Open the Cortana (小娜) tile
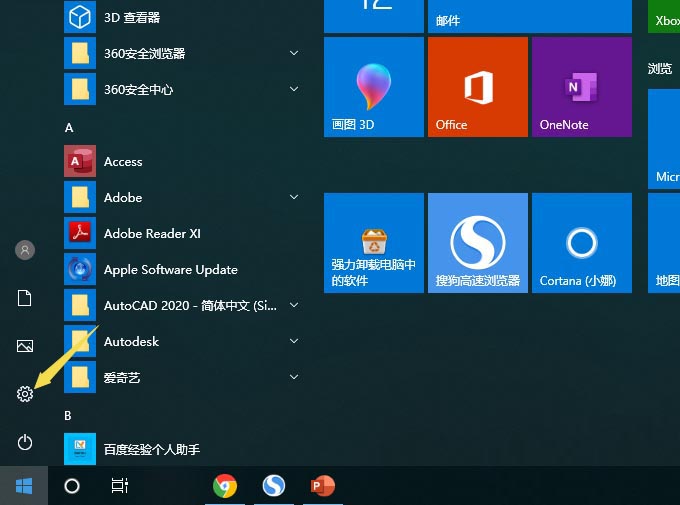 point(582,243)
